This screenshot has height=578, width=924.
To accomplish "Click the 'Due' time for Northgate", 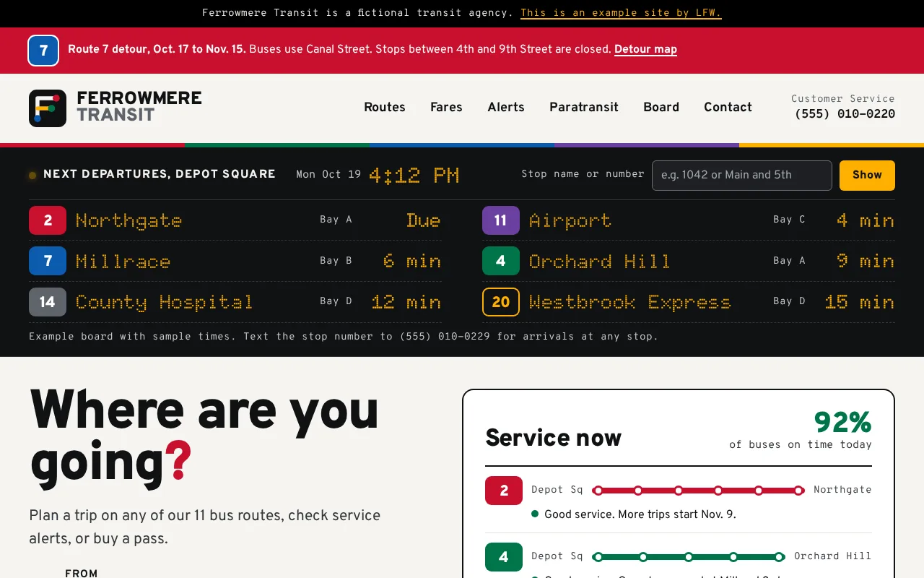I will (423, 220).
